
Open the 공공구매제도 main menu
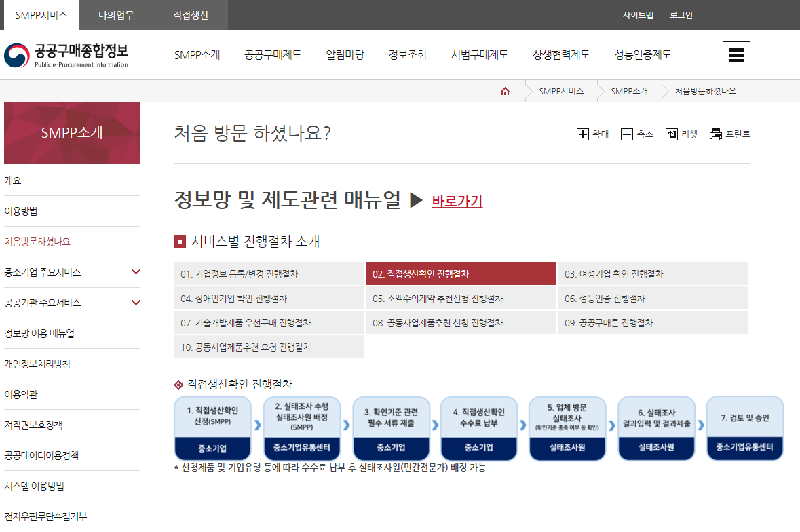pyautogui.click(x=273, y=54)
